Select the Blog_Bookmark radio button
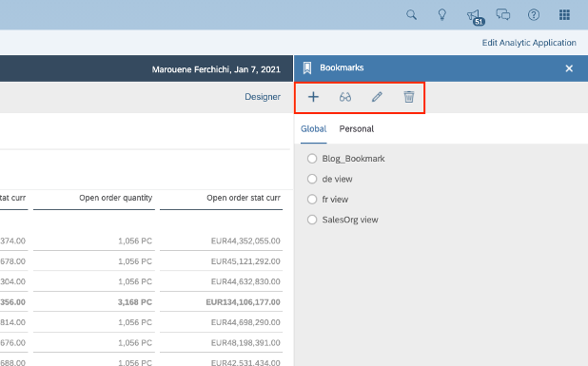Screen dimensions: 588x366 tap(312, 159)
